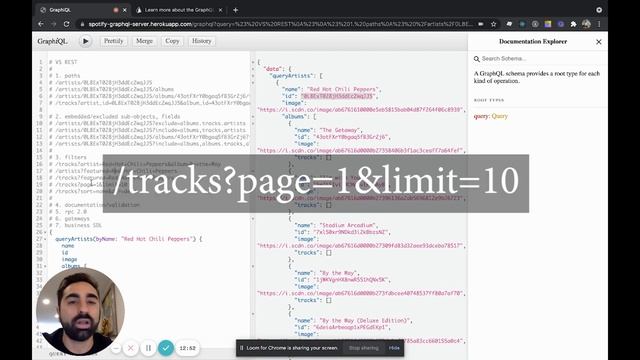Click the 'image' field on line 30
This screenshot has width=640, height=360.
[69, 260]
